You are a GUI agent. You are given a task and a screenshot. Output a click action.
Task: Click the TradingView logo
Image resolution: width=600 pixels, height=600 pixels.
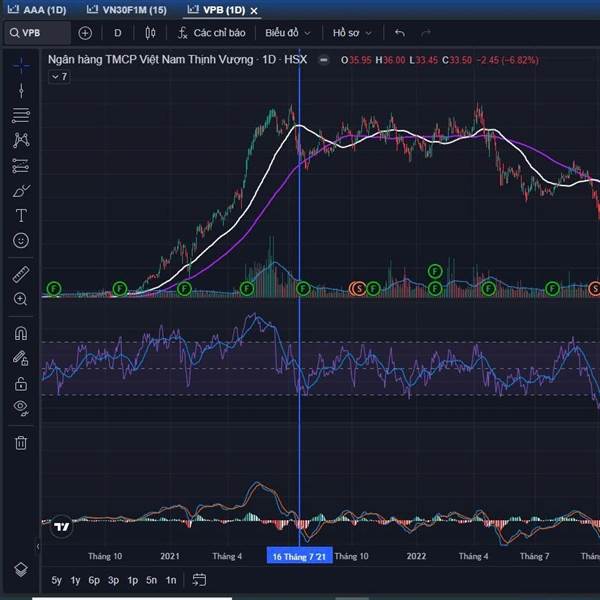(61, 527)
